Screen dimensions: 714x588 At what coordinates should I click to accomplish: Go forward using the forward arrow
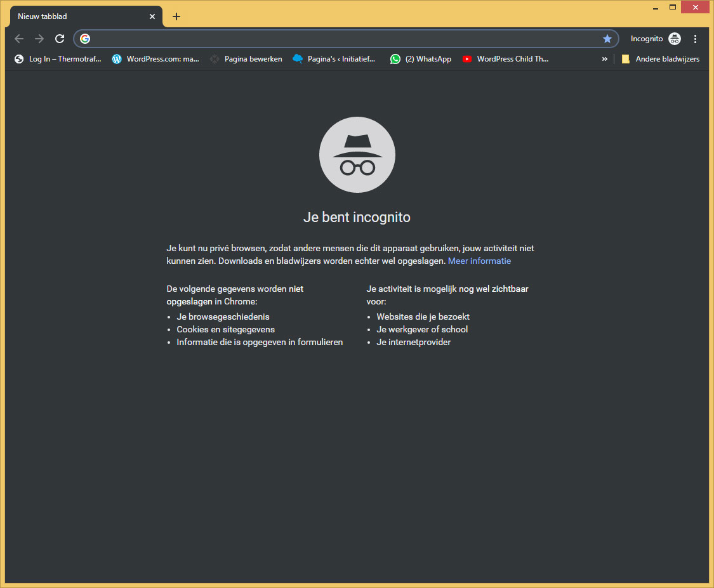[x=39, y=39]
